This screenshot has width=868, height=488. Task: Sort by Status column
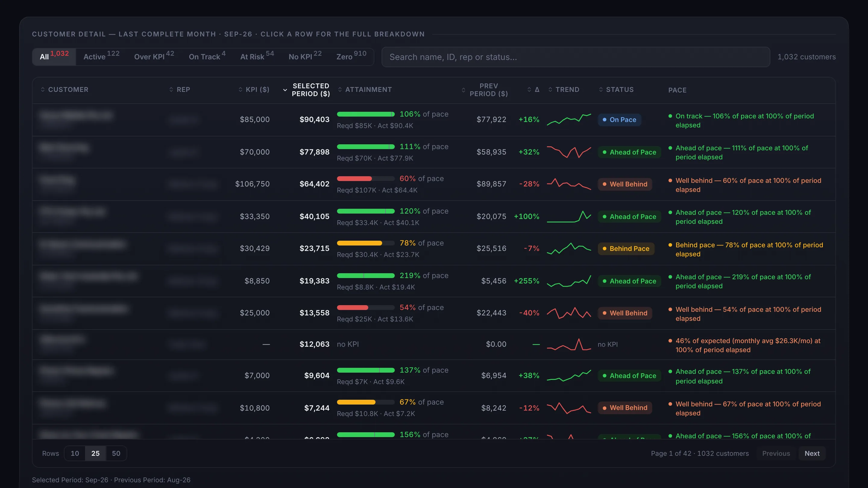(616, 89)
